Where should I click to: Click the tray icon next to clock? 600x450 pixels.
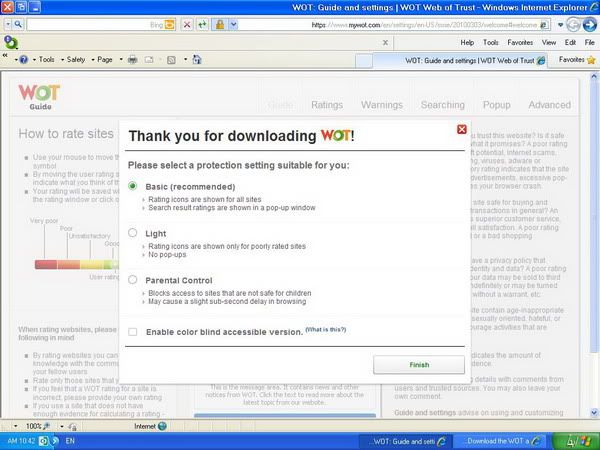tap(43, 441)
